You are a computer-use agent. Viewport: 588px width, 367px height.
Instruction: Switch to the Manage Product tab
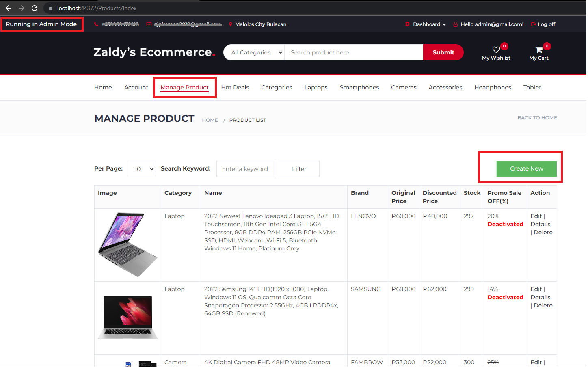tap(185, 87)
